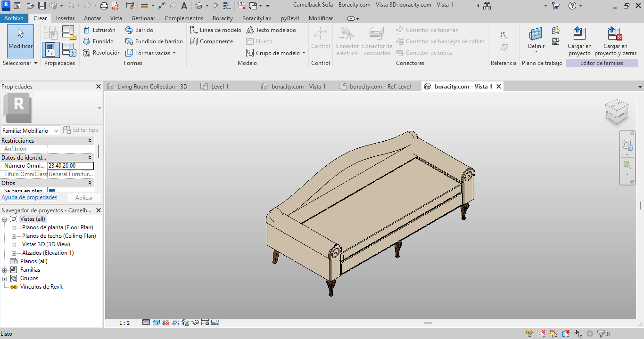This screenshot has height=339, width=644.
Task: Select Fundido de barrido tool
Action: [x=154, y=41]
